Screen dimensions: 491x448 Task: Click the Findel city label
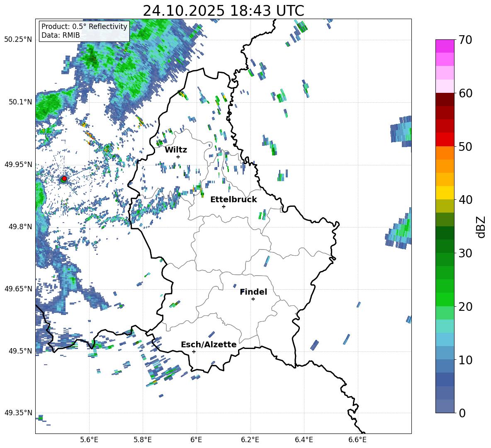tap(253, 292)
